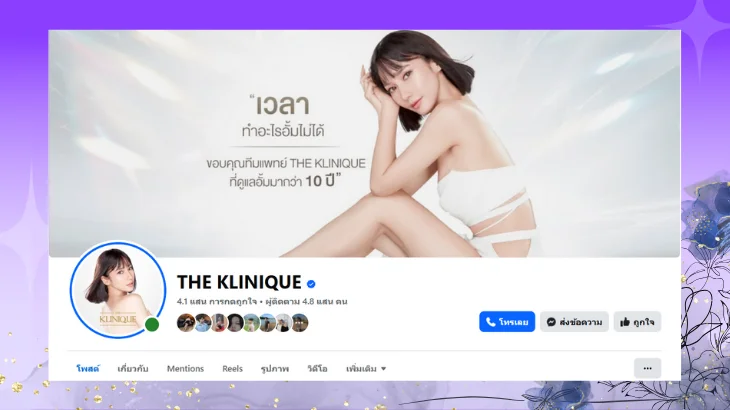
Task: Switch to the วิดีโอ tab
Action: (317, 369)
